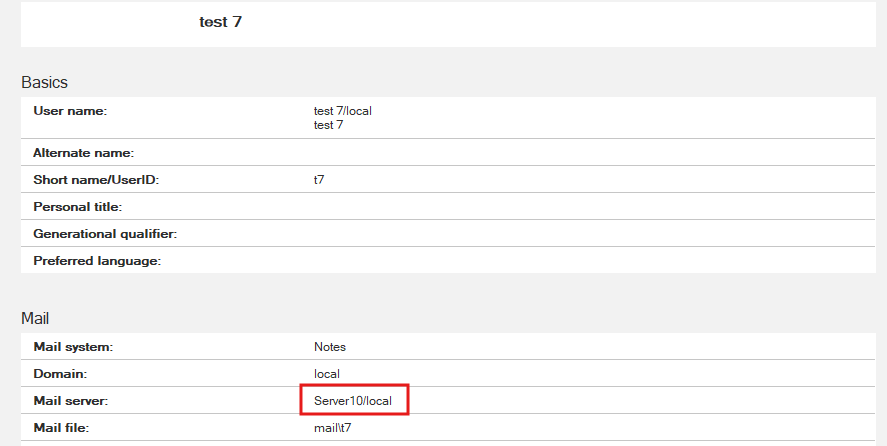Click the User name label
The image size is (887, 446).
[70, 111]
